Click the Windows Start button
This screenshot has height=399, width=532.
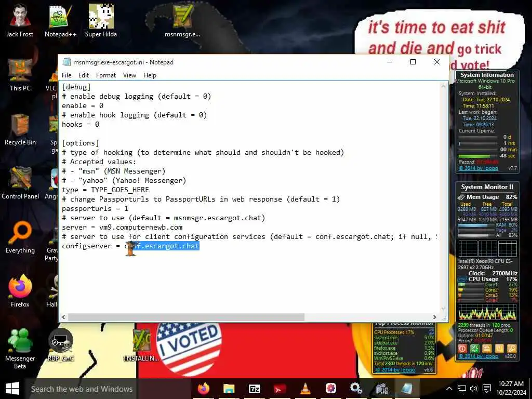(x=12, y=389)
